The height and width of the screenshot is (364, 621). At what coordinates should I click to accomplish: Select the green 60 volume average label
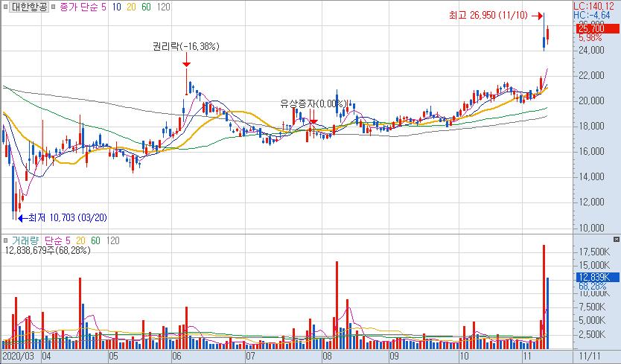coord(95,240)
